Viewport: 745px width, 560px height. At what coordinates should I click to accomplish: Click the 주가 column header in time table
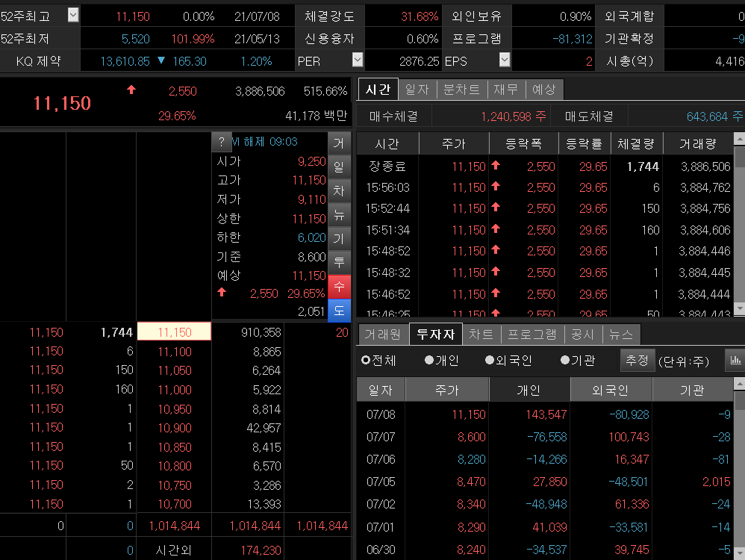454,143
